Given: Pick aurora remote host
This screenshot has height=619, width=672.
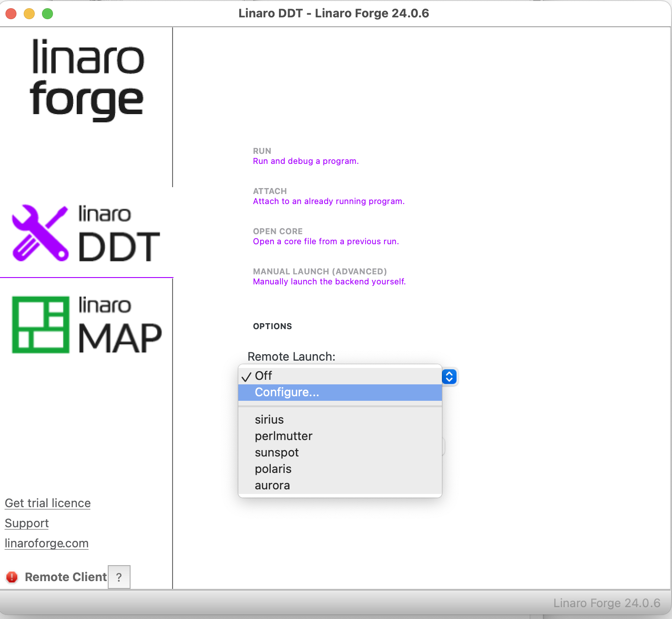Looking at the screenshot, I should click(340, 485).
